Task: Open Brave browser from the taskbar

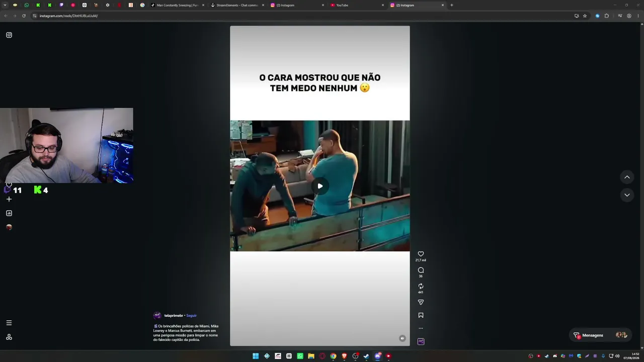Action: point(344,356)
